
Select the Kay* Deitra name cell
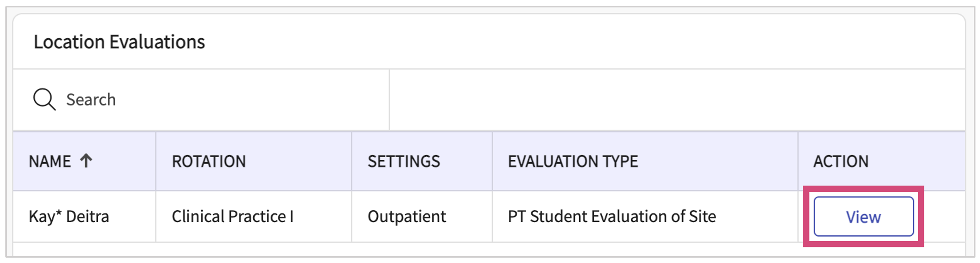coord(69,216)
